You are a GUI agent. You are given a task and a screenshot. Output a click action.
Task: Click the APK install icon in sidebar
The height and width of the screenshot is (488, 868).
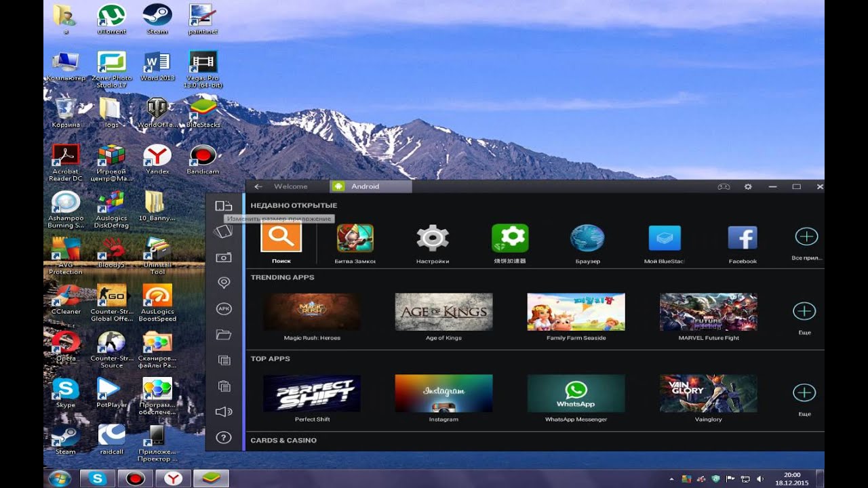click(x=224, y=308)
